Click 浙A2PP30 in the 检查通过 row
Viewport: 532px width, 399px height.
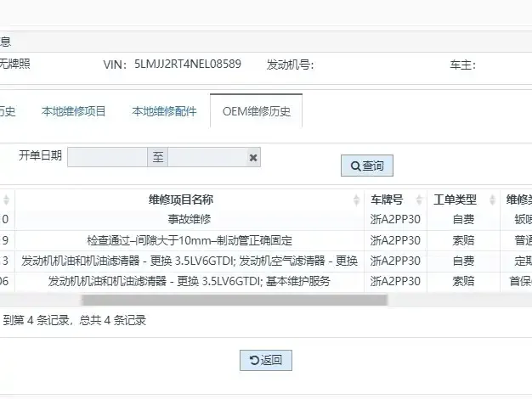tap(395, 240)
